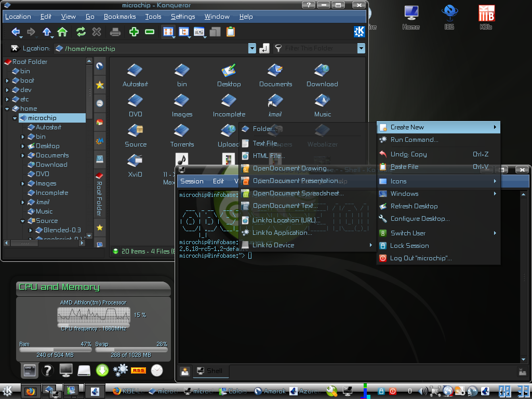Click the help question mark in CPU widget
Viewport: 532px width, 399px height.
pyautogui.click(x=47, y=370)
